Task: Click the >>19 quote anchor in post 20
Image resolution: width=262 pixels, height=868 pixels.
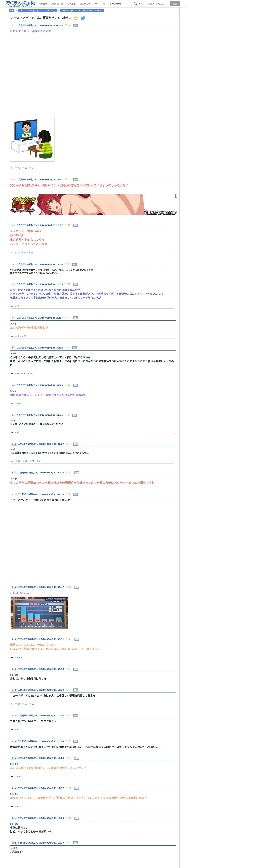Action: click(14, 794)
